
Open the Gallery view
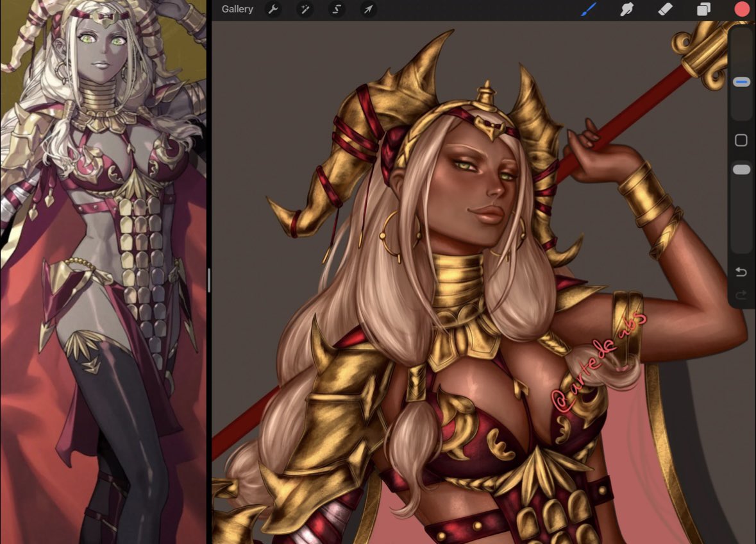tap(237, 9)
